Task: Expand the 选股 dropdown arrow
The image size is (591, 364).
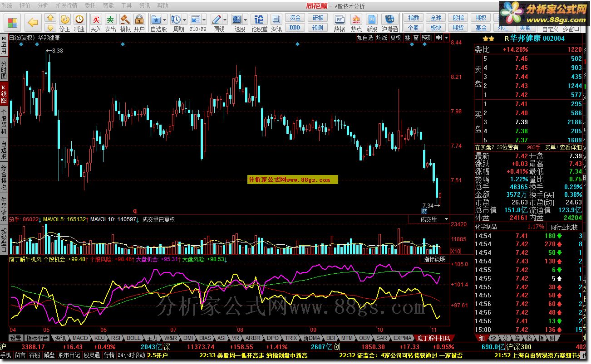Action: pos(246,19)
